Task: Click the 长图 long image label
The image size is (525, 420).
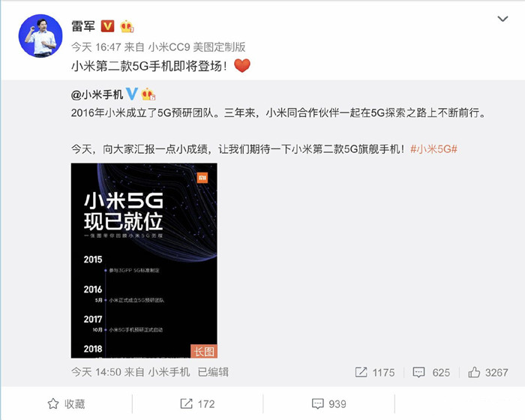Action: click(x=203, y=351)
